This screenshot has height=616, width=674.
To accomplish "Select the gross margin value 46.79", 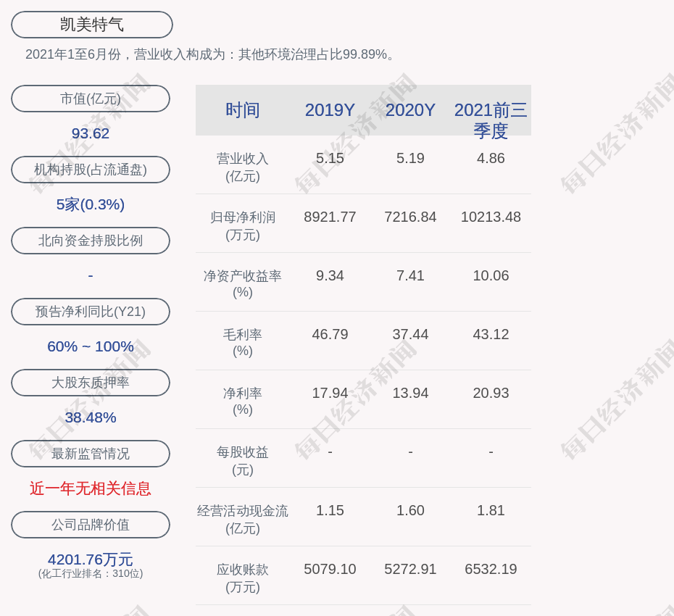I will point(330,334).
